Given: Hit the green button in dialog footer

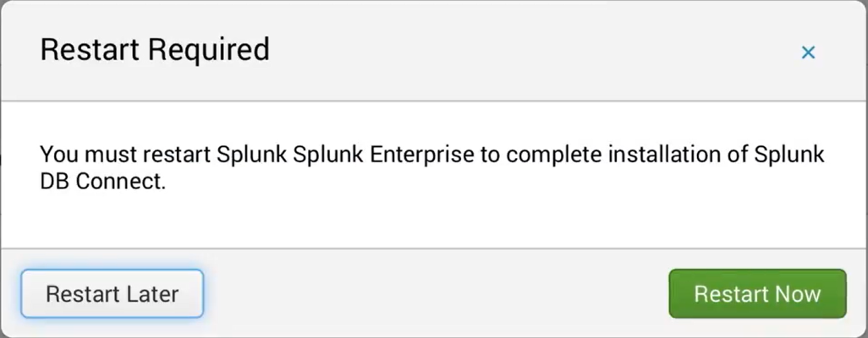Looking at the screenshot, I should [757, 294].
